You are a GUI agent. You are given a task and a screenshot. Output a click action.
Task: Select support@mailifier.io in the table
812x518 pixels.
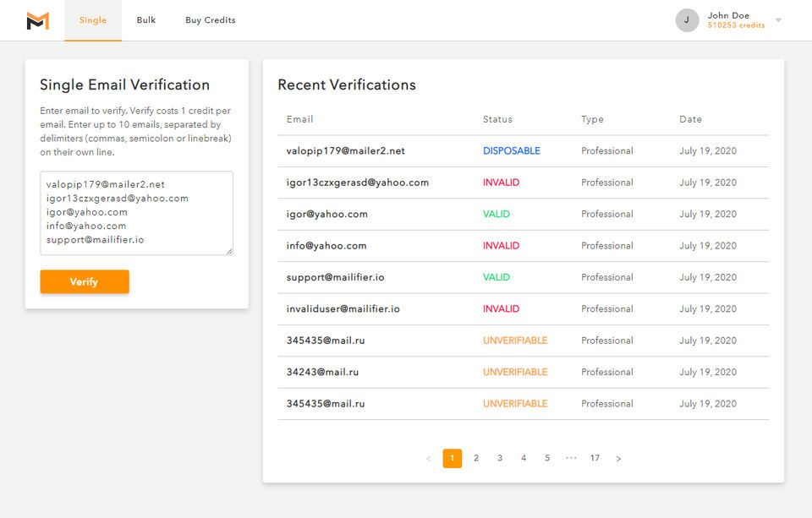point(335,277)
